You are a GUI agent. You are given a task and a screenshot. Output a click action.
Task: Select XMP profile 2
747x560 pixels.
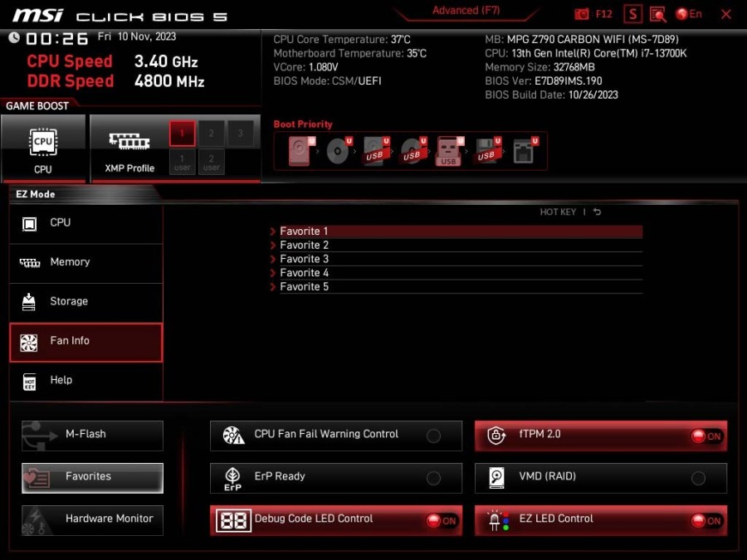211,134
